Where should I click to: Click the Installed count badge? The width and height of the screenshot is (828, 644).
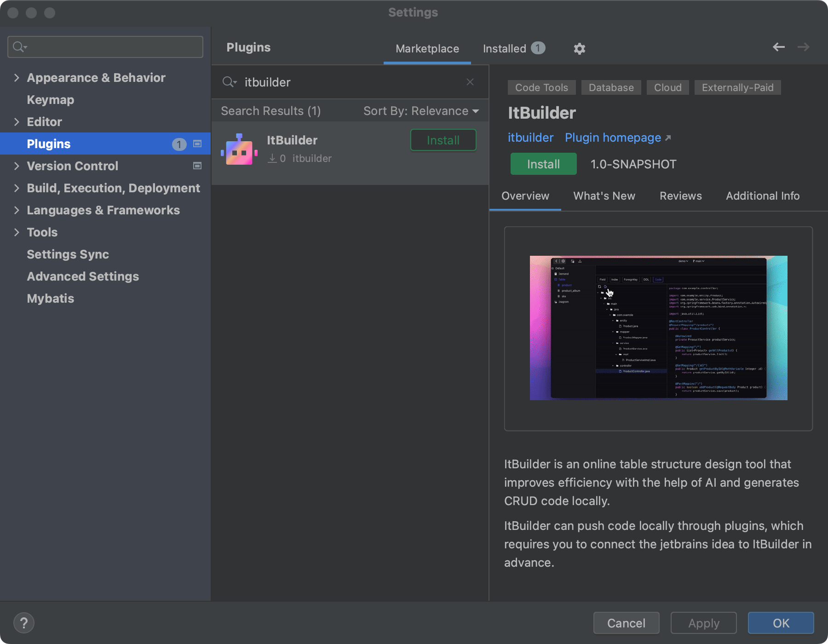(x=538, y=48)
